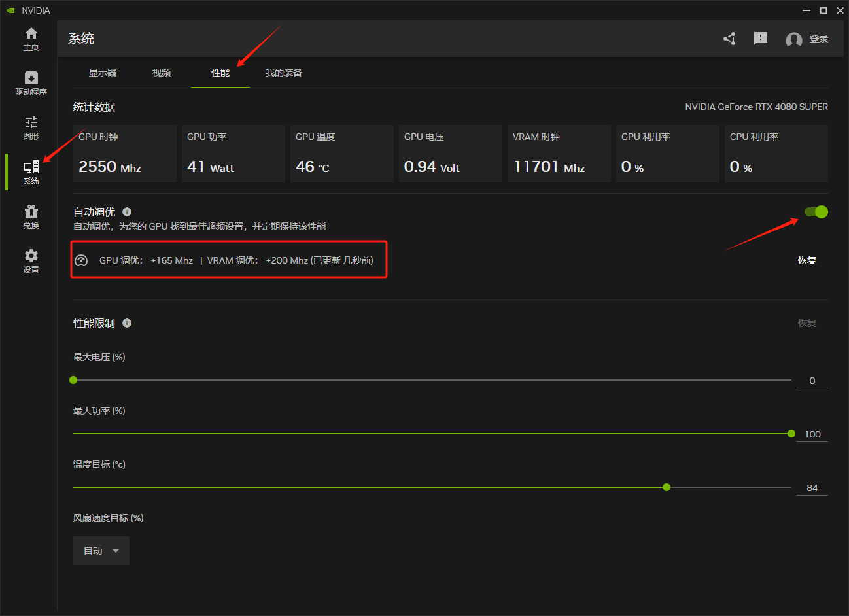Expand the 风扇速度目标 自动 dropdown
Viewport: 849px width, 616px height.
tap(101, 551)
